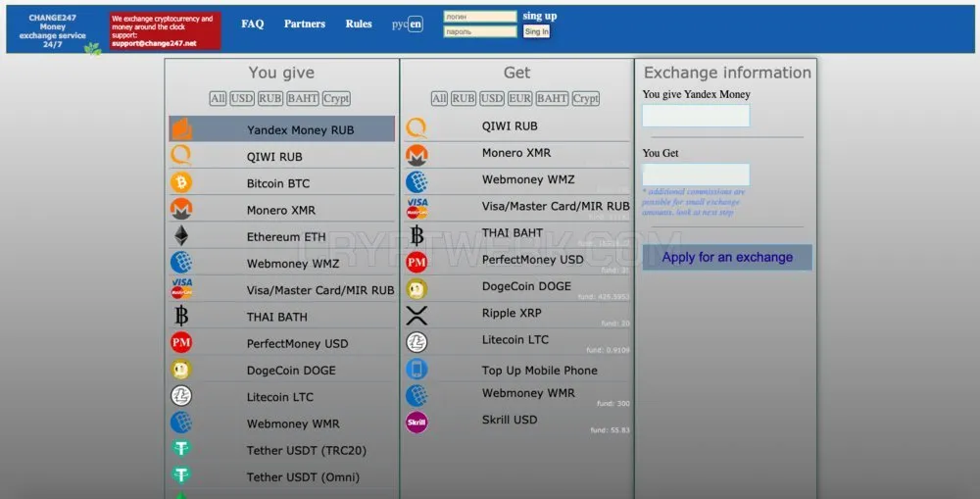Click the Top Up Mobile Phone icon
This screenshot has height=499, width=980.
416,369
